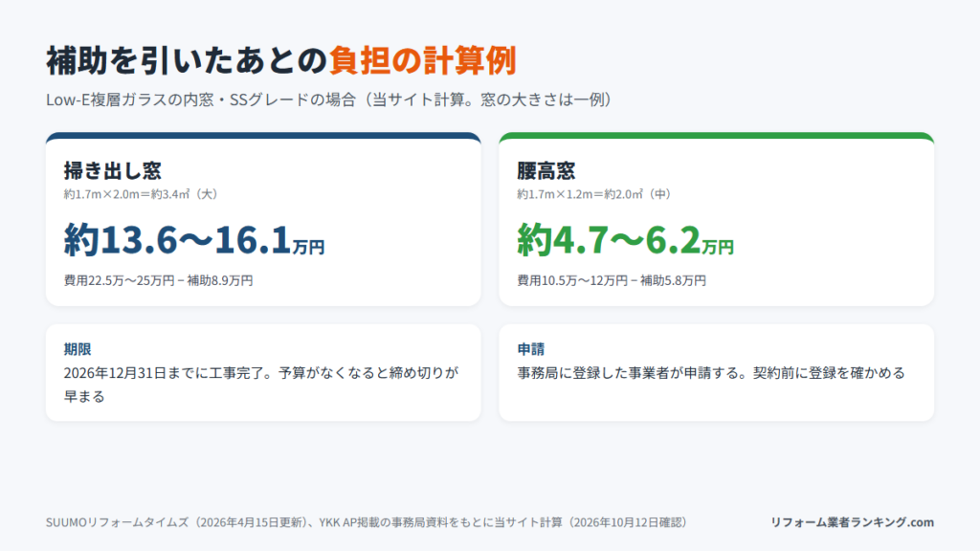Viewport: 980px width, 551px height.
Task: Click the size text 約1.7m×2.0m＝約3.4㎡（大）
Action: click(142, 194)
